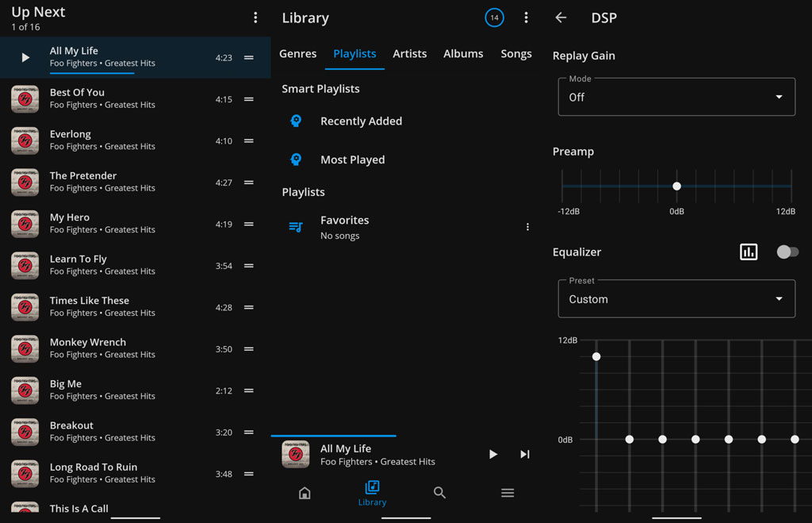Select the song title "Learn To Fly"
This screenshot has width=812, height=523.
[79, 259]
